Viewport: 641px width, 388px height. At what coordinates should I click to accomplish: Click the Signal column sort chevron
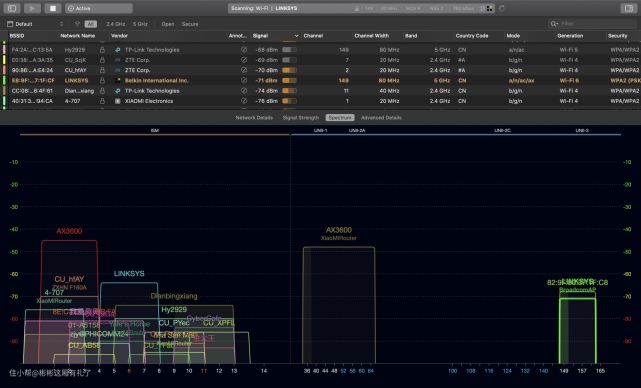[296, 36]
